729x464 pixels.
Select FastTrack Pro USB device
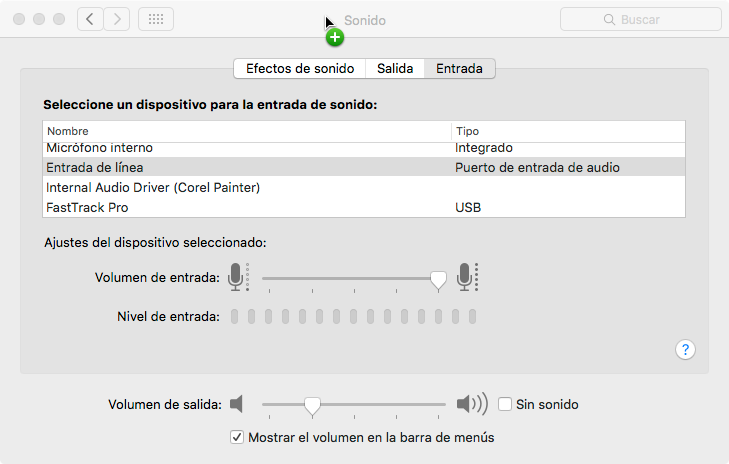pyautogui.click(x=364, y=207)
